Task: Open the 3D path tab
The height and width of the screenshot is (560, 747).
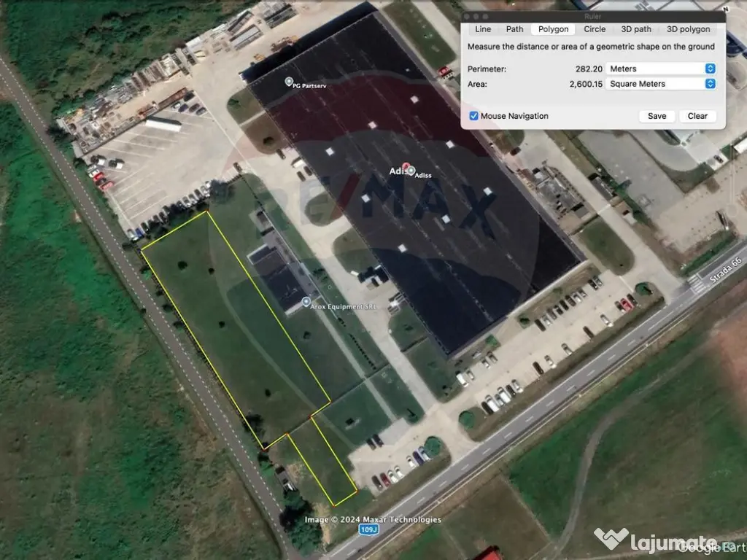Action: [636, 29]
